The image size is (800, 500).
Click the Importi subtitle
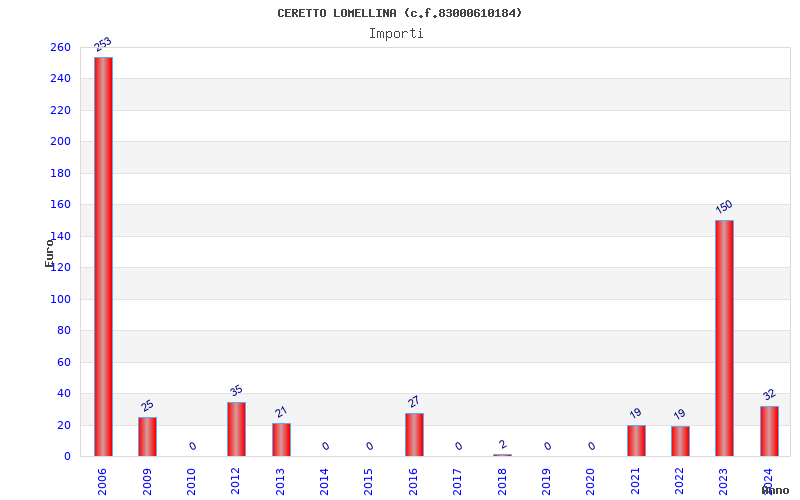coord(396,34)
